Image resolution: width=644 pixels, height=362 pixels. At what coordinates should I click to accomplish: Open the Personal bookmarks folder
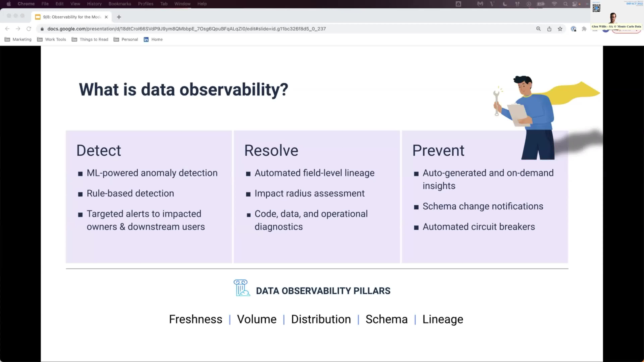tap(126, 39)
